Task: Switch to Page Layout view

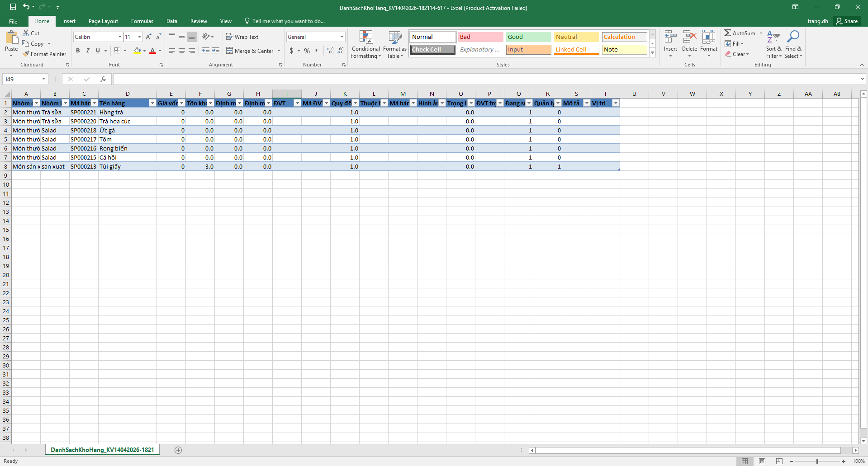Action: pos(762,461)
